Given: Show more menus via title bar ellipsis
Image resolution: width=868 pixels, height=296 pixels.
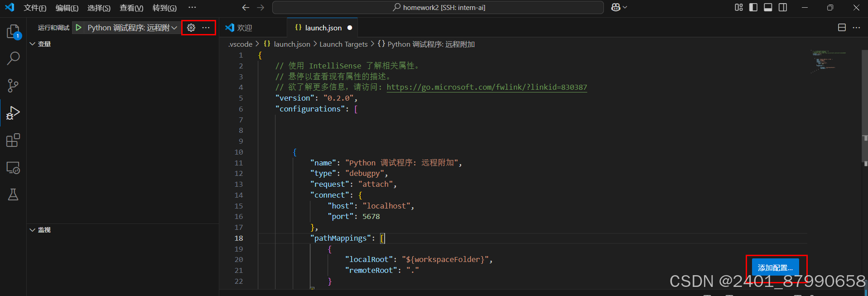Looking at the screenshot, I should [192, 7].
